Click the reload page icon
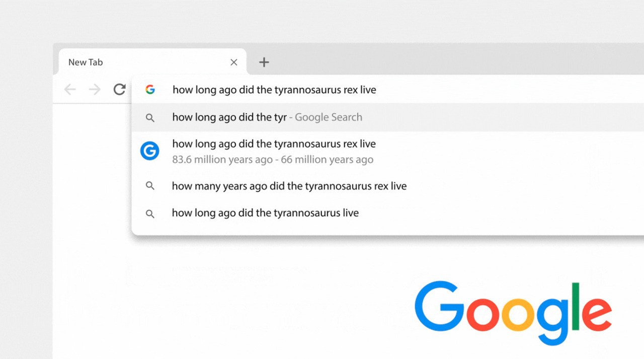The height and width of the screenshot is (359, 644). click(x=119, y=90)
